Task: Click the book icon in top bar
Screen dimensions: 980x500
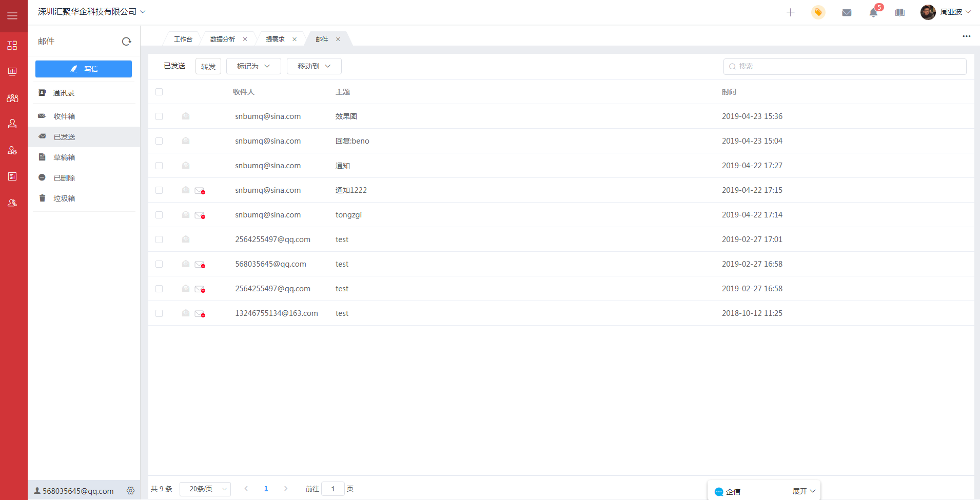Action: pyautogui.click(x=900, y=12)
